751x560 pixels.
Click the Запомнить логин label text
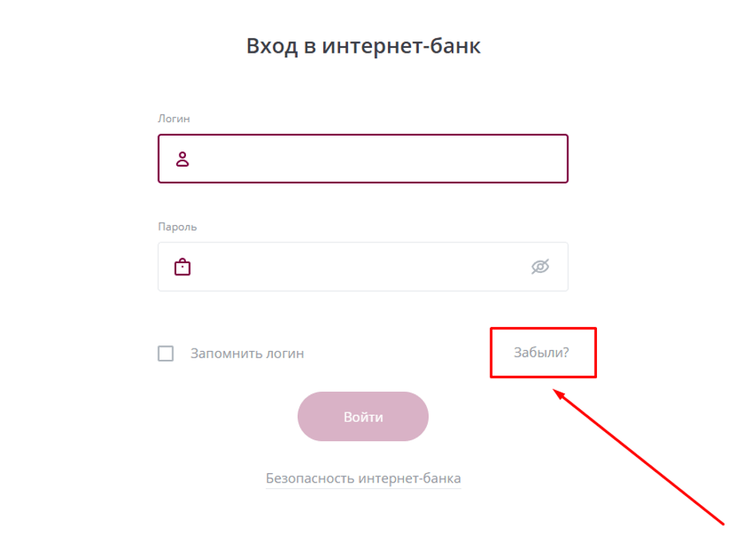tap(247, 353)
